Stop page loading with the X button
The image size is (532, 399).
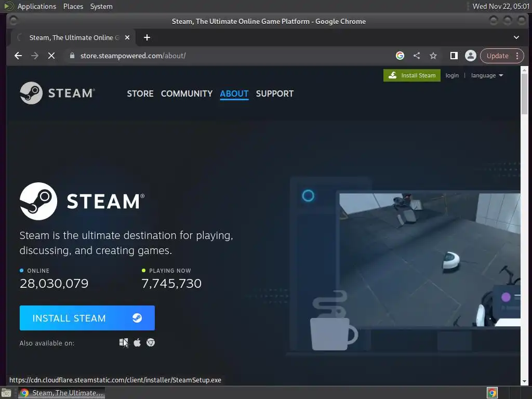(x=51, y=56)
